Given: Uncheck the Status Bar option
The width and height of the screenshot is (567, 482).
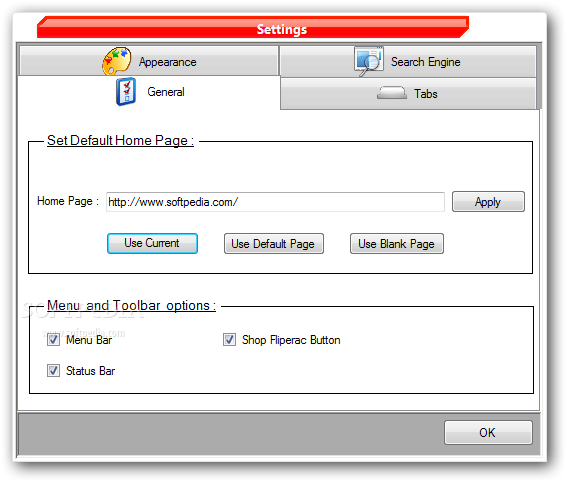Looking at the screenshot, I should (53, 371).
